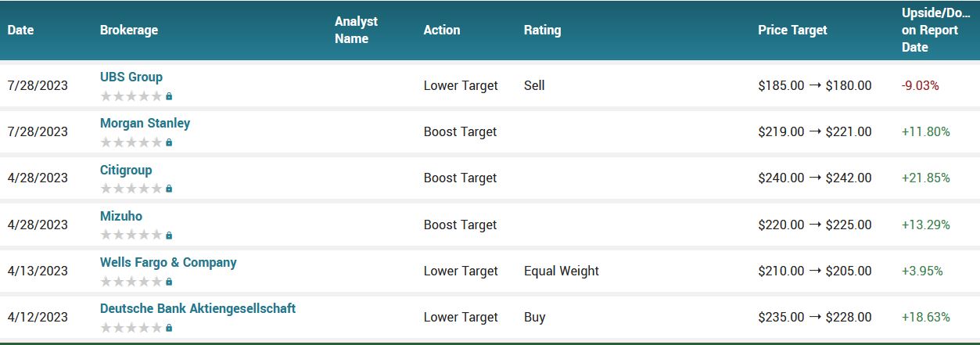Viewport: 980px width, 345px height.
Task: Open the UBS Group brokerage link
Action: [131, 77]
